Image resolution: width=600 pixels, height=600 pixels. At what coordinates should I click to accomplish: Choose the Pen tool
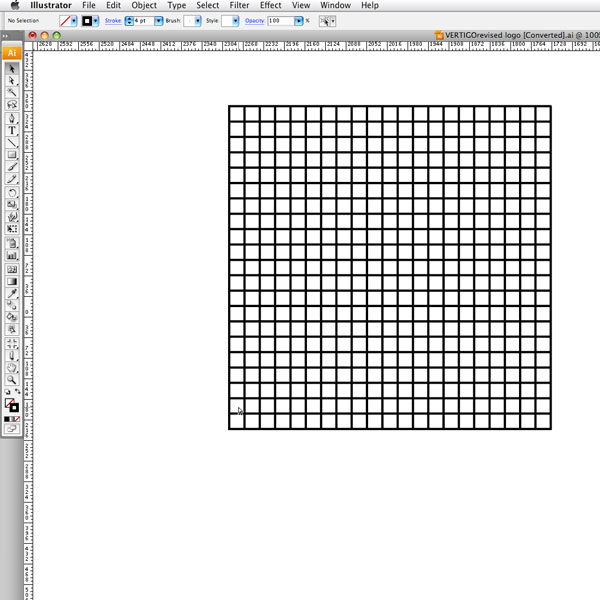coord(12,118)
